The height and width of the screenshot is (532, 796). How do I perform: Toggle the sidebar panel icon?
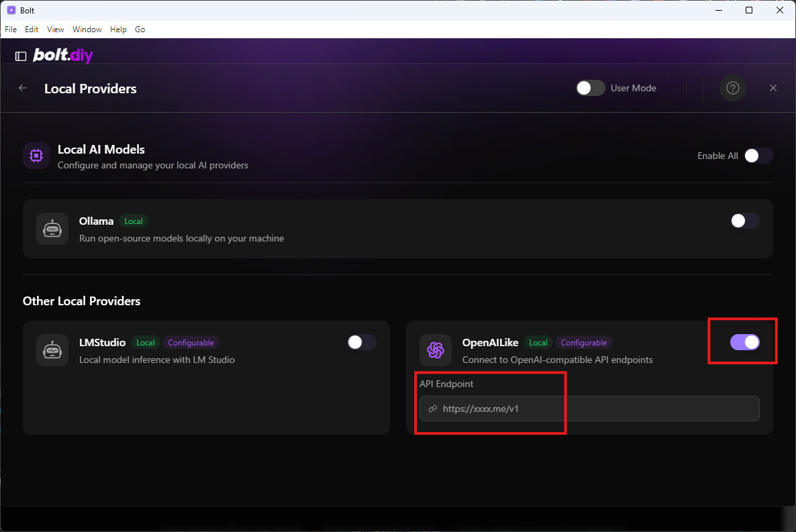pos(21,56)
